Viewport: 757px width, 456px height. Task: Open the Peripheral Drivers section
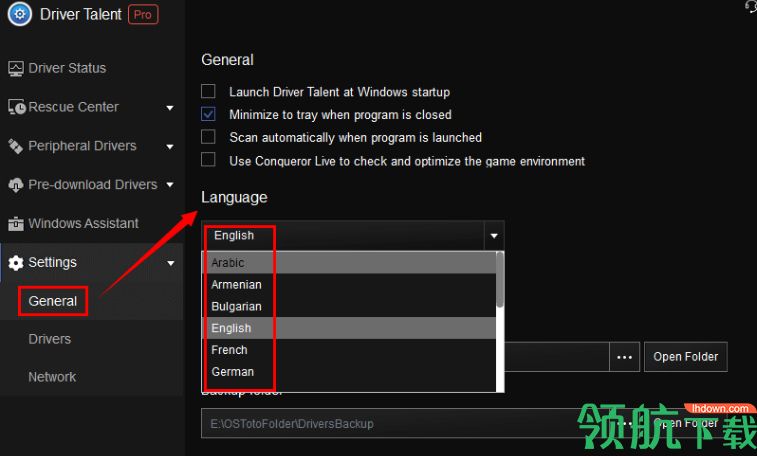[x=82, y=146]
